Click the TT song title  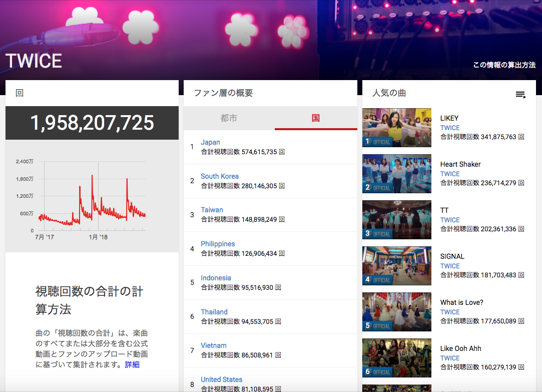tap(444, 210)
